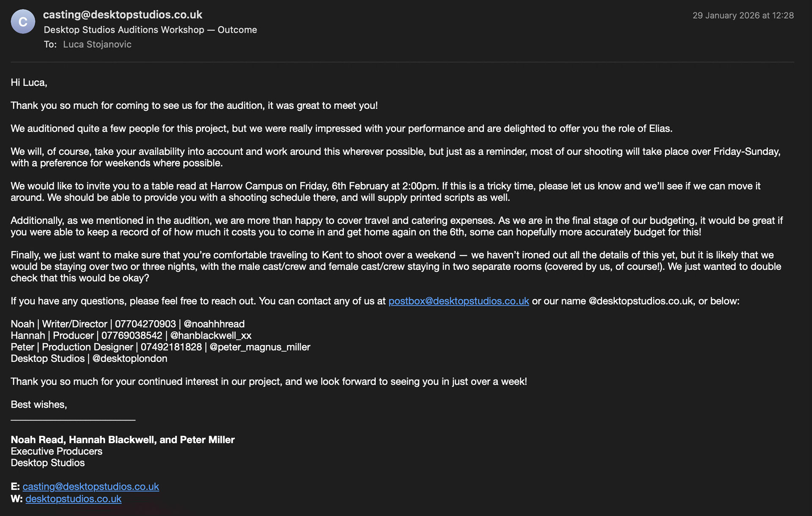Click Noah's phone number 07704270903

(145, 324)
